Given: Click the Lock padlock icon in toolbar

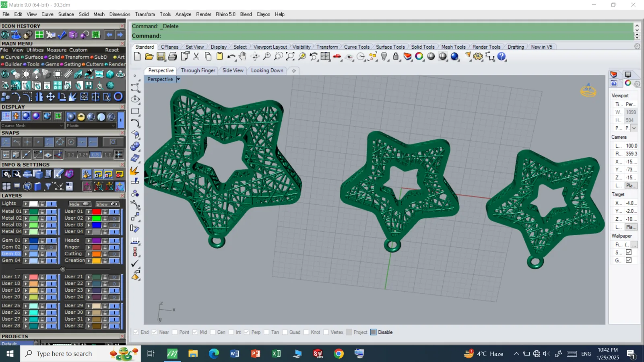Looking at the screenshot, I should pyautogui.click(x=396, y=57).
